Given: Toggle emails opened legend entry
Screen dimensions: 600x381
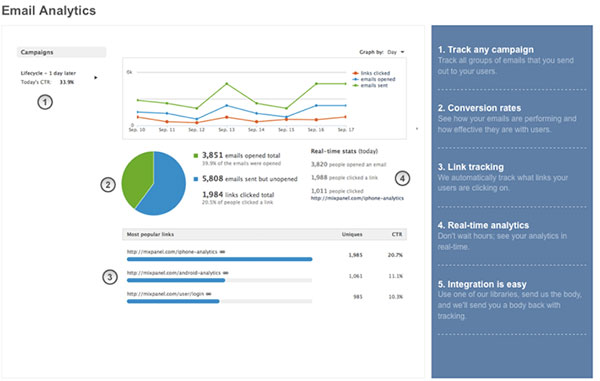Looking at the screenshot, I should pyautogui.click(x=373, y=79).
